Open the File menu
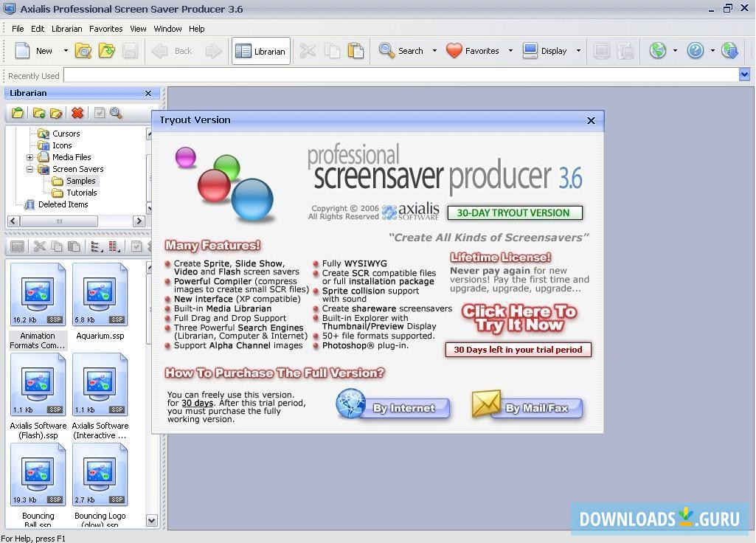This screenshot has width=756, height=543. (18, 29)
